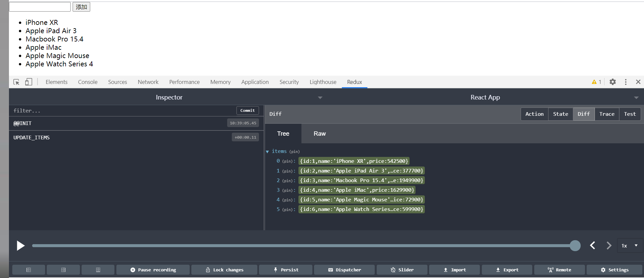Open the Application DevTools tab

tap(255, 82)
